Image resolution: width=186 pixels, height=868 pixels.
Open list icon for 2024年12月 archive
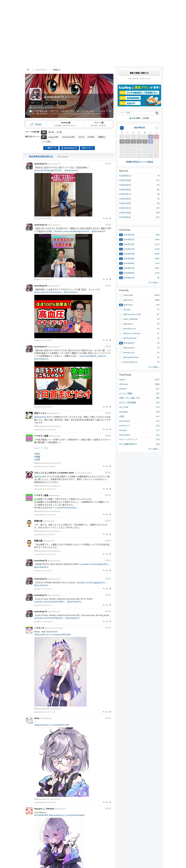(x=121, y=244)
